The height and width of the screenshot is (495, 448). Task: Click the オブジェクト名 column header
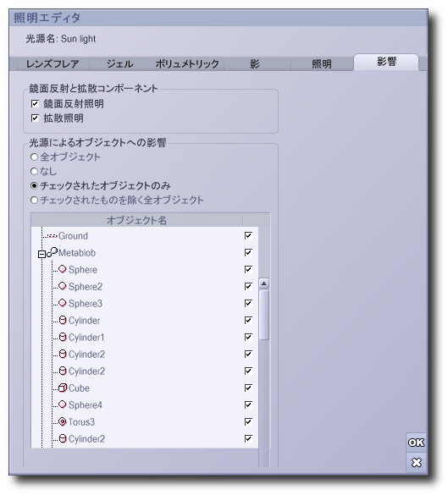(x=137, y=220)
